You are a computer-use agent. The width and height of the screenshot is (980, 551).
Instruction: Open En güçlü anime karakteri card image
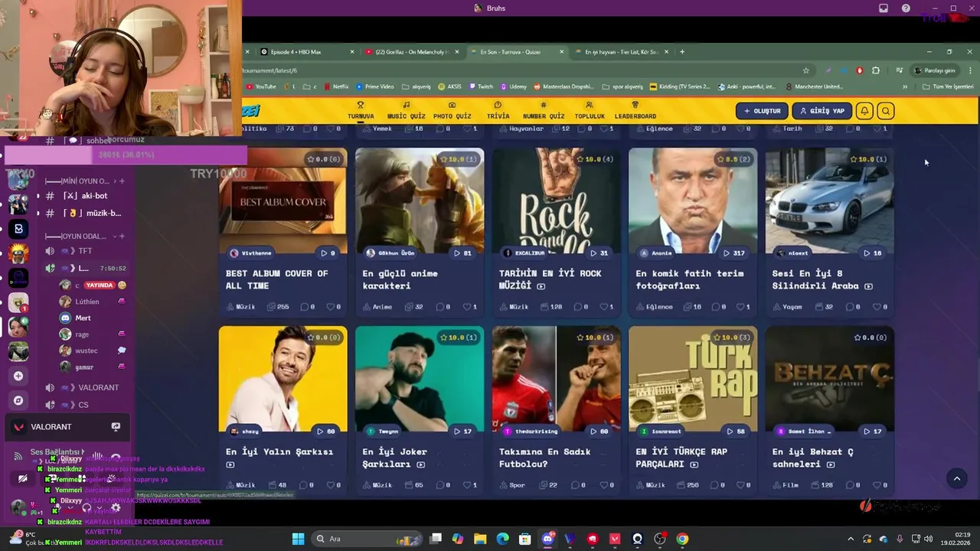(420, 201)
